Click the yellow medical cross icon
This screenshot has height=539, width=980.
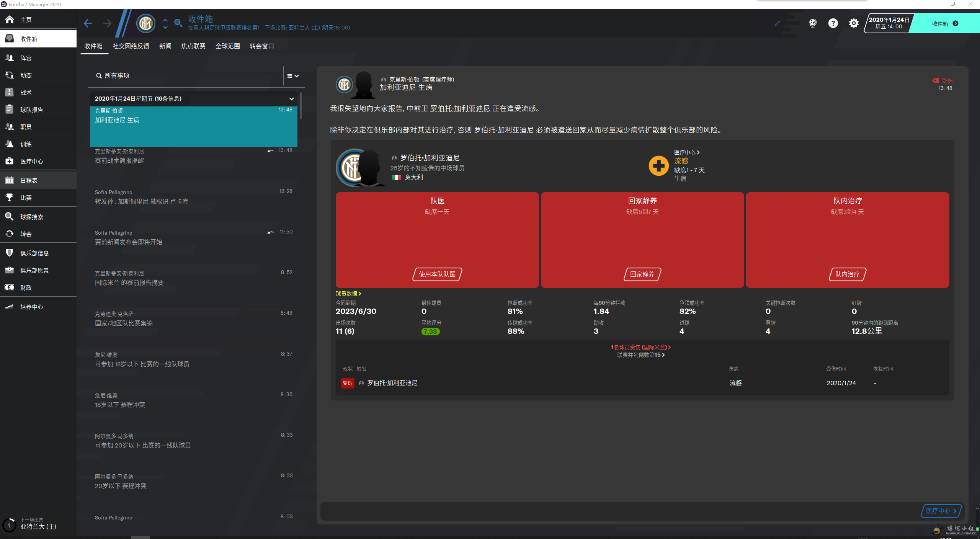tap(658, 166)
